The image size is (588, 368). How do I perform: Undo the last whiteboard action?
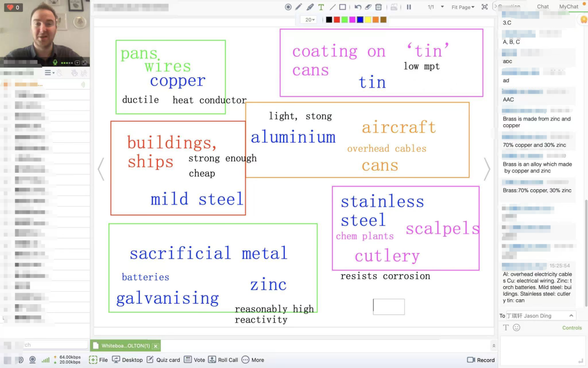358,7
